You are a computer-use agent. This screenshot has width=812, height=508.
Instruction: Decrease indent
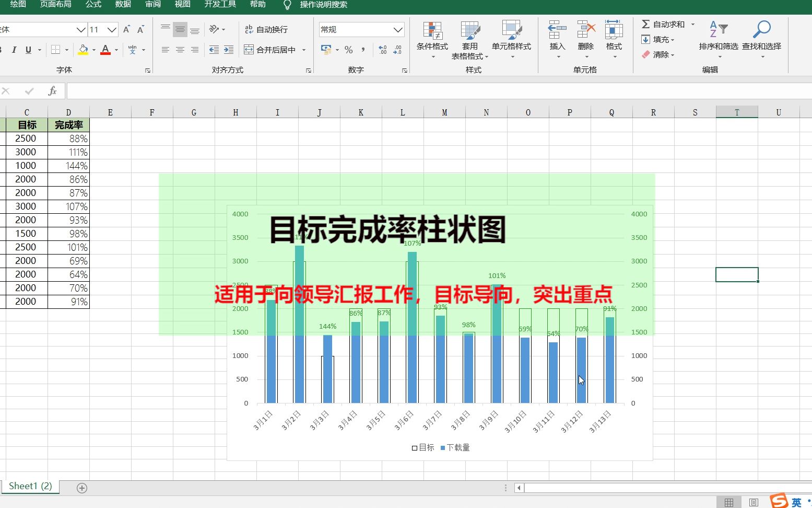point(214,50)
